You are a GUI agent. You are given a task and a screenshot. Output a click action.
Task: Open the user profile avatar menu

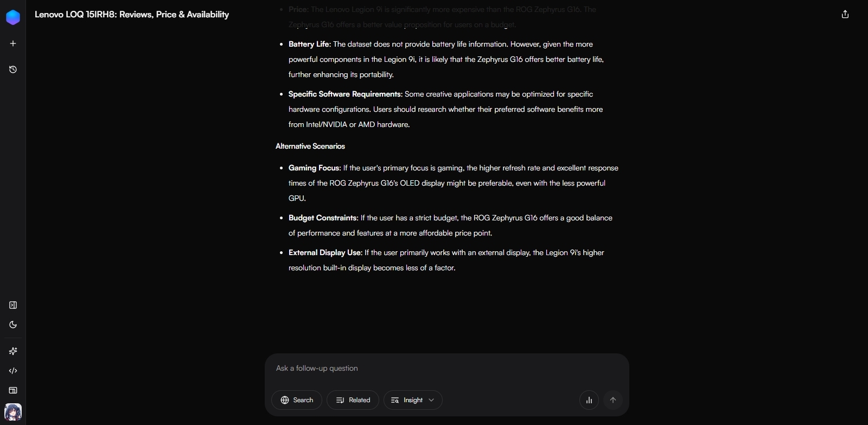click(x=13, y=412)
